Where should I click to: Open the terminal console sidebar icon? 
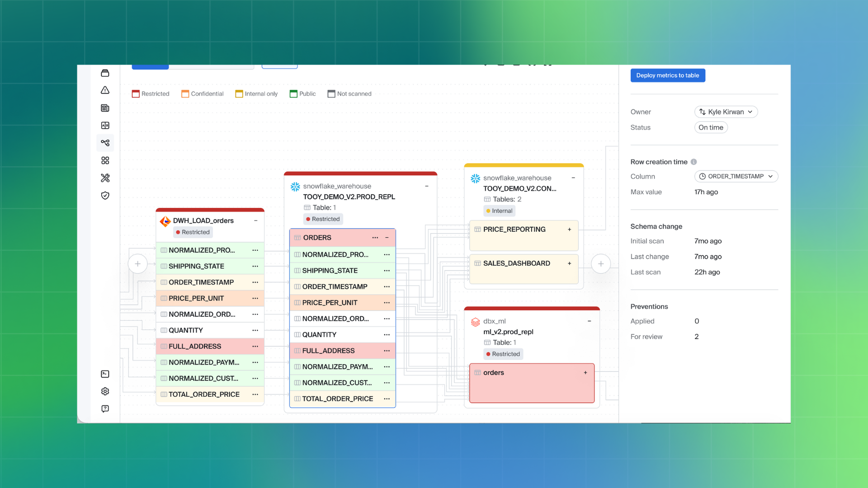pyautogui.click(x=105, y=374)
